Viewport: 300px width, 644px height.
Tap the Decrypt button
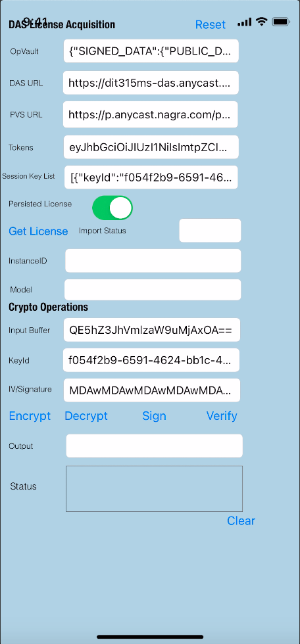point(86,415)
